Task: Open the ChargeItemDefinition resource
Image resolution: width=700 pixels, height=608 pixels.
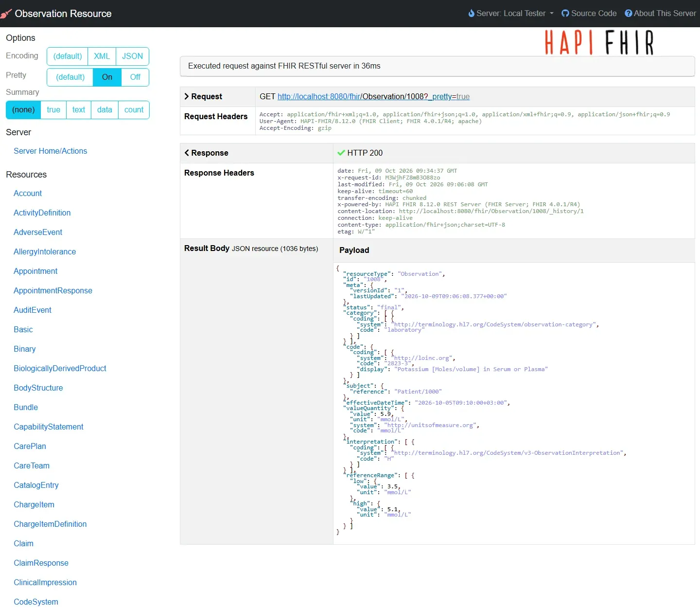Action: (x=50, y=524)
